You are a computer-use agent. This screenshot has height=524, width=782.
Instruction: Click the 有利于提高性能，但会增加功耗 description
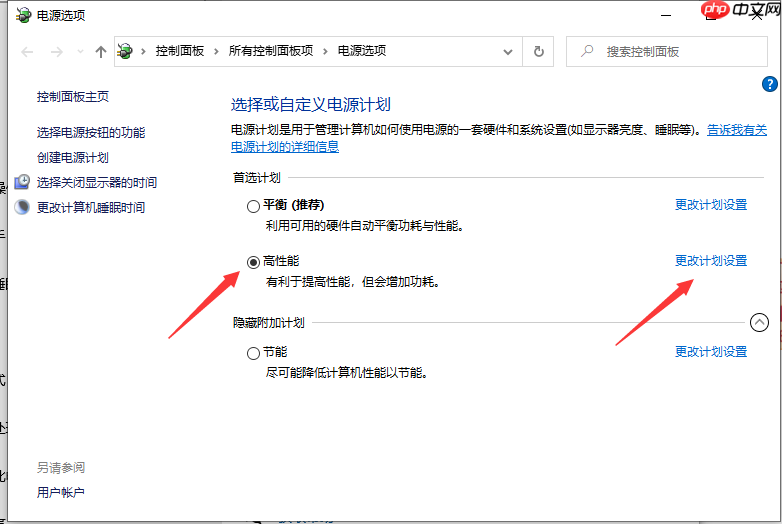353,282
